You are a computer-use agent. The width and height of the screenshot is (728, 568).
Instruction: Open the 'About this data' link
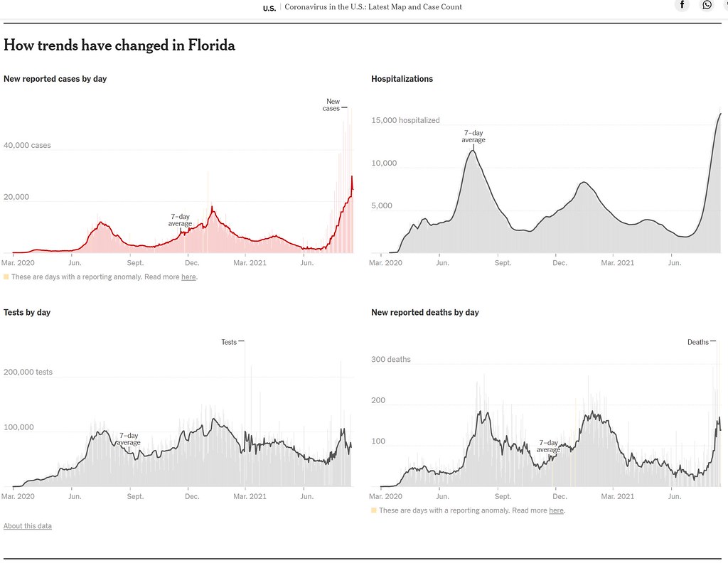(28, 526)
